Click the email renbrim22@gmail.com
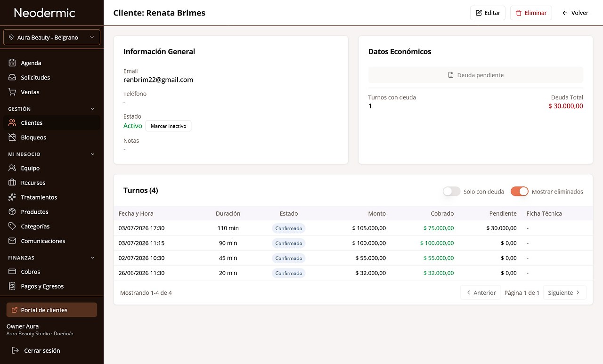 coord(158,80)
